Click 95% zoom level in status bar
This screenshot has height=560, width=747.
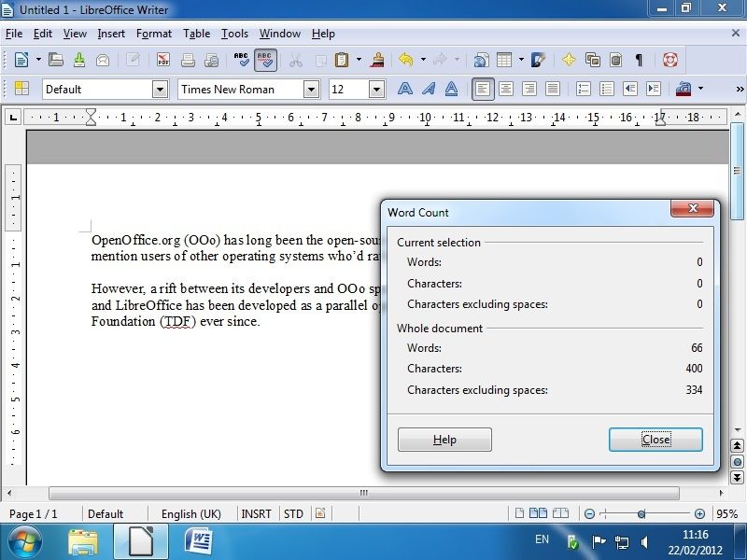click(727, 514)
